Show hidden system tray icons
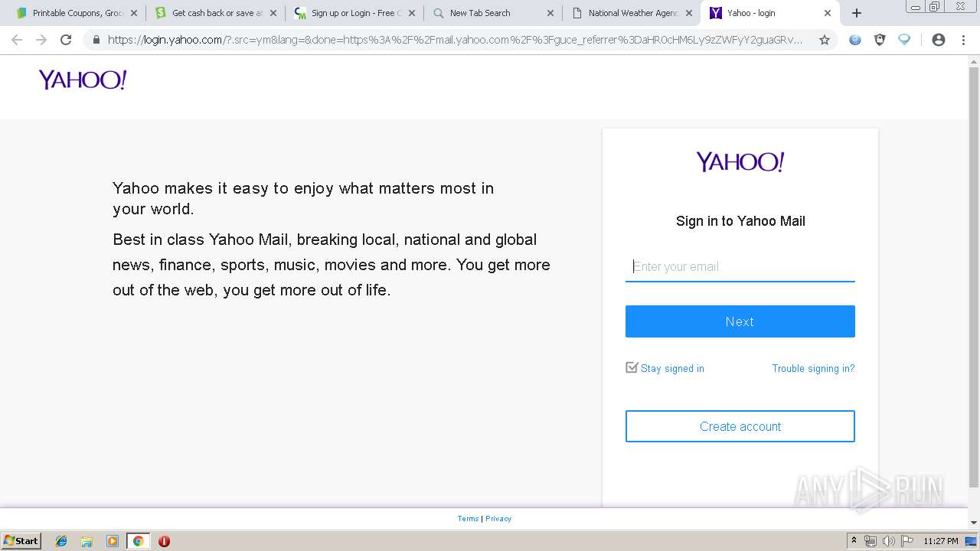980x551 pixels. pyautogui.click(x=854, y=541)
